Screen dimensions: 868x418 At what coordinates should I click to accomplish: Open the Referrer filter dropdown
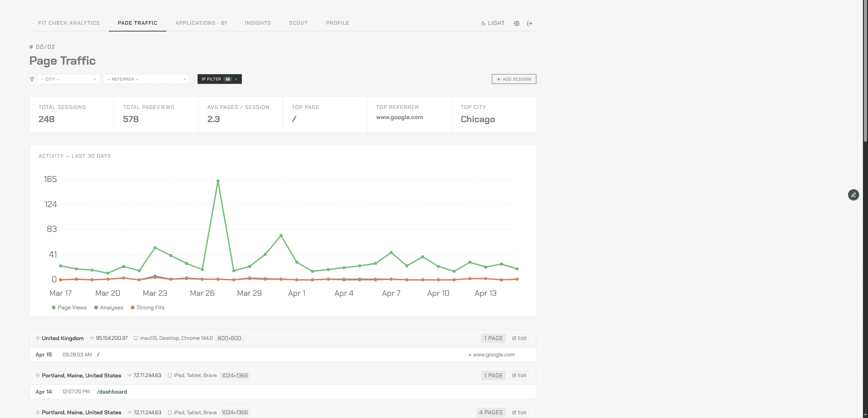pyautogui.click(x=146, y=79)
